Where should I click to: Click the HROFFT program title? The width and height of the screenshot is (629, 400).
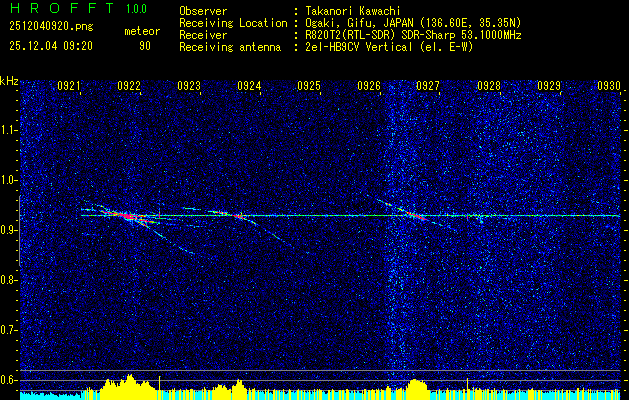point(63,8)
